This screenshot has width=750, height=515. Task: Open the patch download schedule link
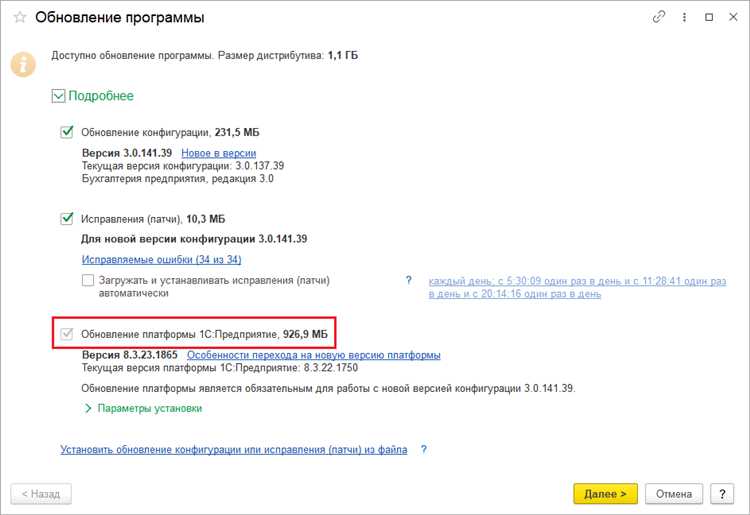(577, 287)
